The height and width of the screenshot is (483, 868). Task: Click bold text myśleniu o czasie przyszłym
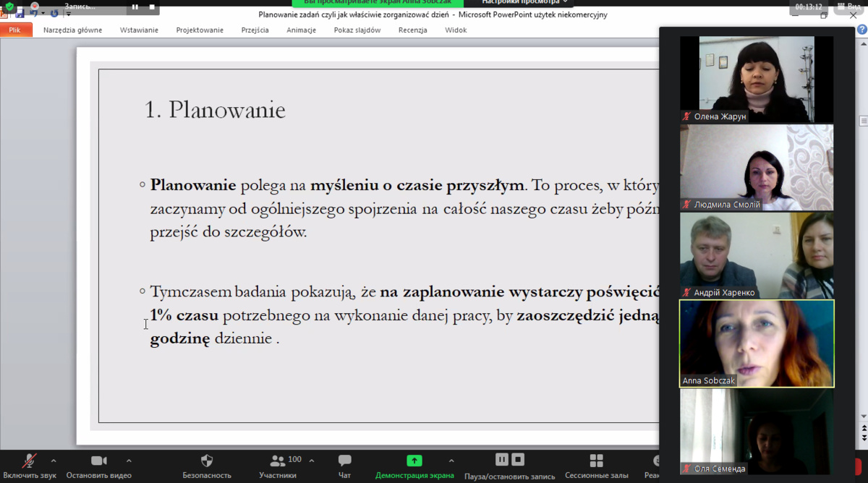(x=417, y=185)
